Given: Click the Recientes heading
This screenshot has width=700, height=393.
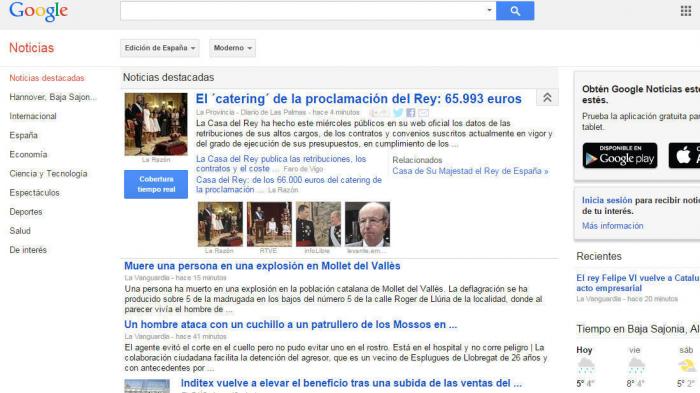Looking at the screenshot, I should pyautogui.click(x=599, y=256).
